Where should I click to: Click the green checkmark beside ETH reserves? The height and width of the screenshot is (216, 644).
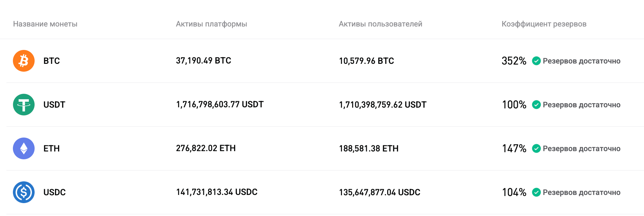click(536, 148)
